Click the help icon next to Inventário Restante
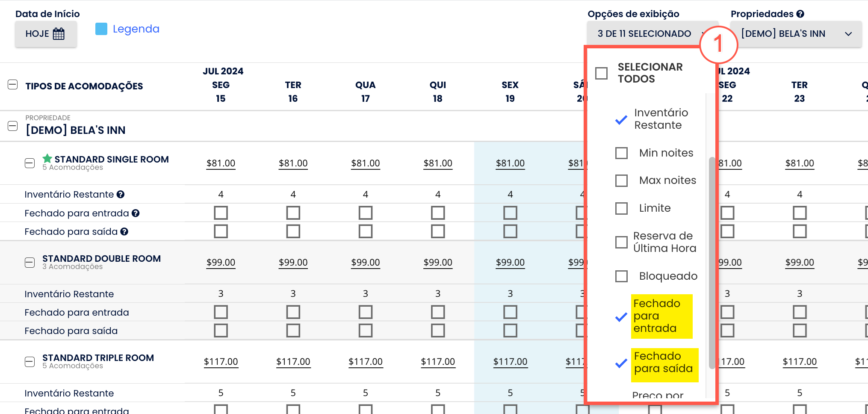This screenshot has height=414, width=868. tap(121, 195)
